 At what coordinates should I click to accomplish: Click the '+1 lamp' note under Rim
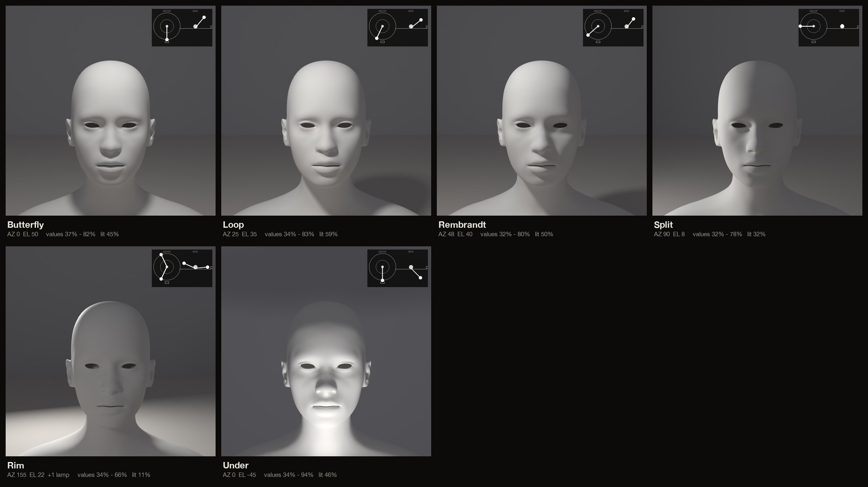(59, 475)
